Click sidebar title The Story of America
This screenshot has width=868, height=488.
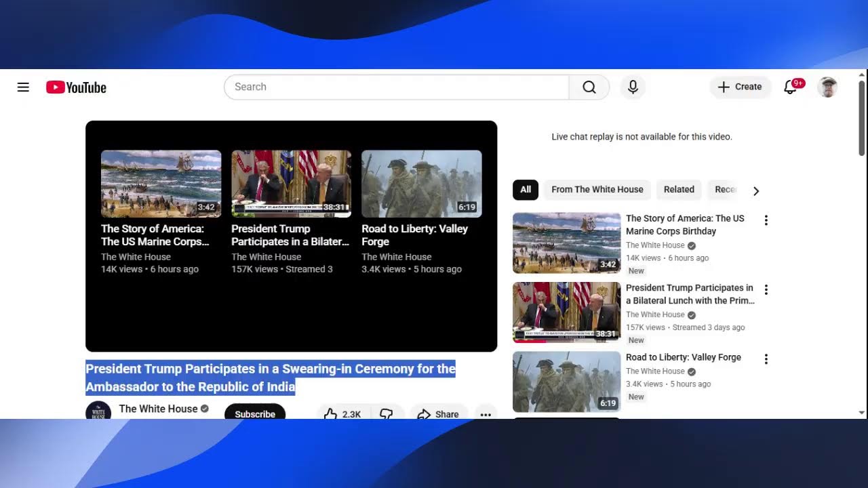pos(685,224)
